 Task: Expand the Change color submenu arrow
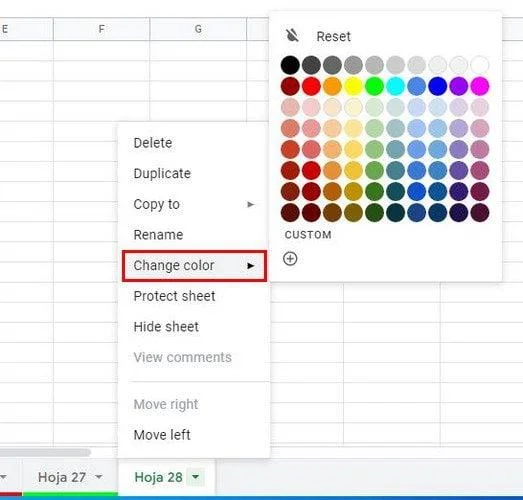point(250,266)
